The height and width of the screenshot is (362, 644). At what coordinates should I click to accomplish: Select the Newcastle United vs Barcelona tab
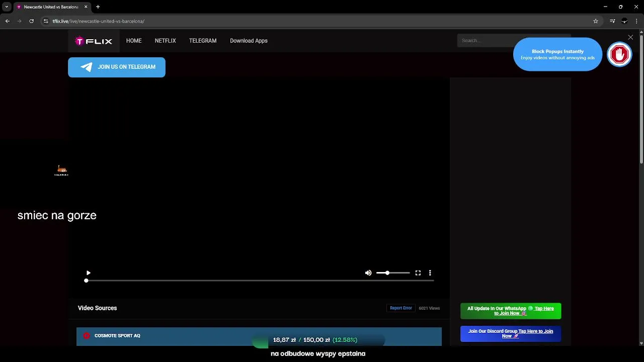click(x=51, y=7)
